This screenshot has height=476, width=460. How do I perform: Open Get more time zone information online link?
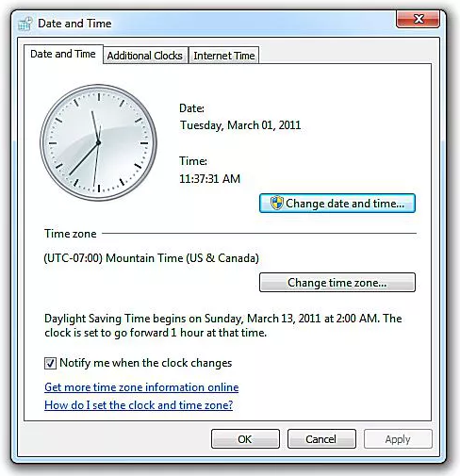pyautogui.click(x=141, y=387)
